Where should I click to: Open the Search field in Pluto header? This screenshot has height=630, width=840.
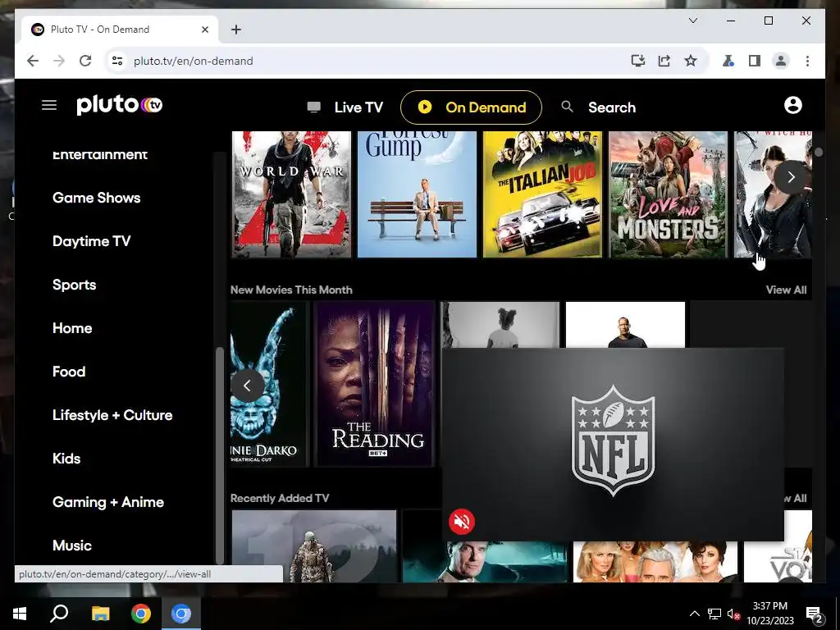coord(612,107)
